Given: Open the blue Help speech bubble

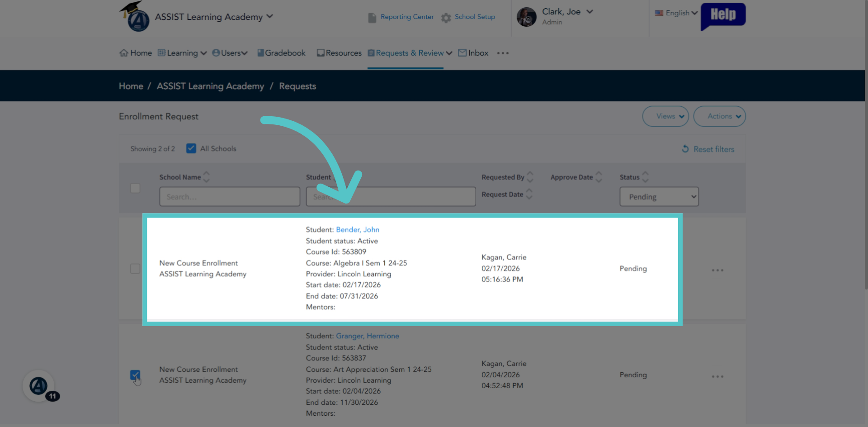Looking at the screenshot, I should [x=723, y=16].
